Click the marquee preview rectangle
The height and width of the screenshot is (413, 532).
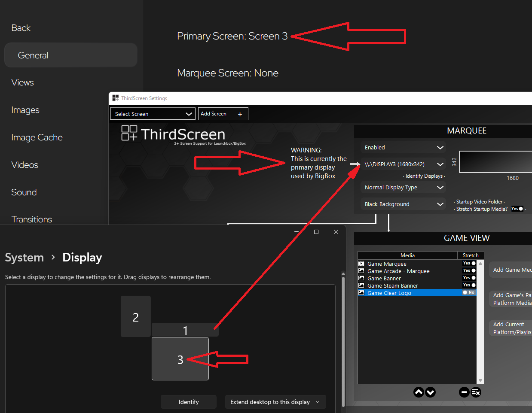[x=495, y=162]
